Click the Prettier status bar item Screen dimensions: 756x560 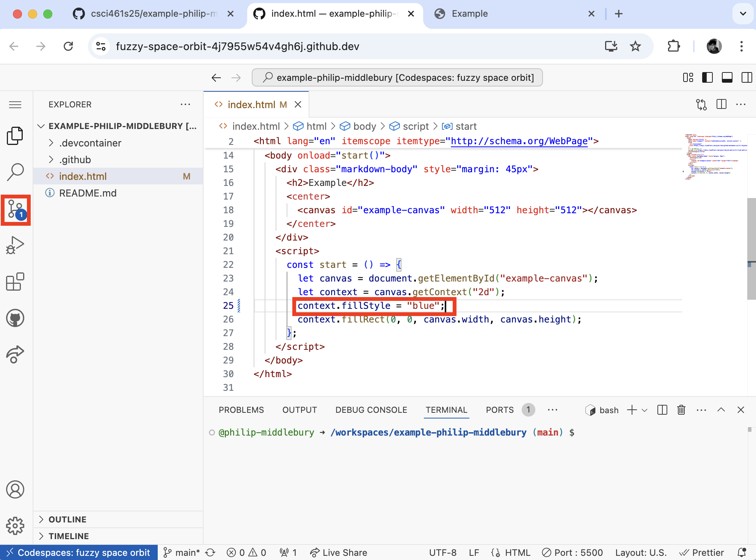click(701, 552)
